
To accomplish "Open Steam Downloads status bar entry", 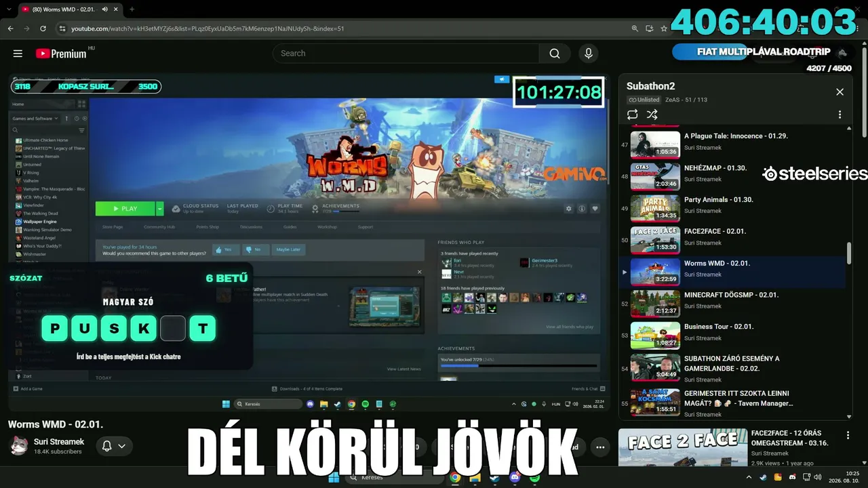I will click(x=307, y=389).
